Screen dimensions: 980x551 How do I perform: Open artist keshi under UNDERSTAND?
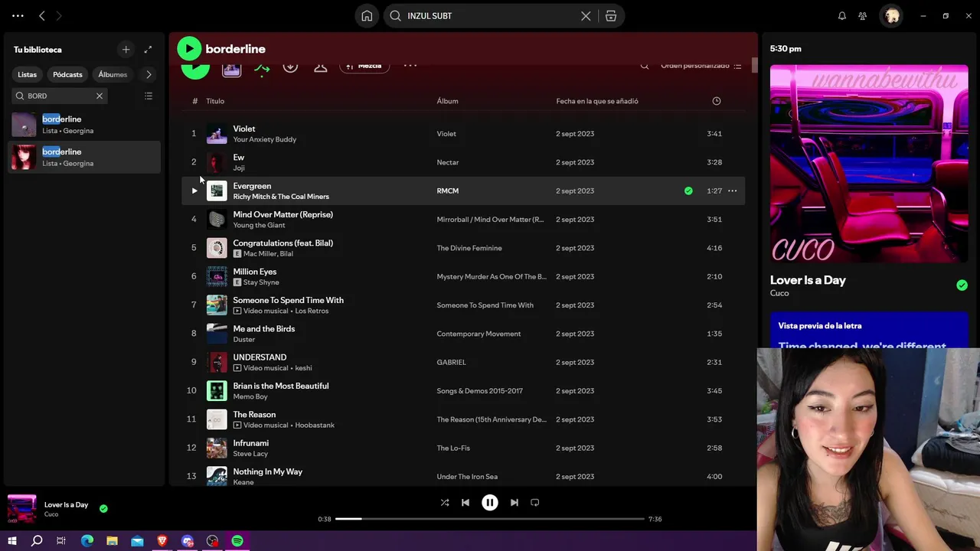coord(303,368)
